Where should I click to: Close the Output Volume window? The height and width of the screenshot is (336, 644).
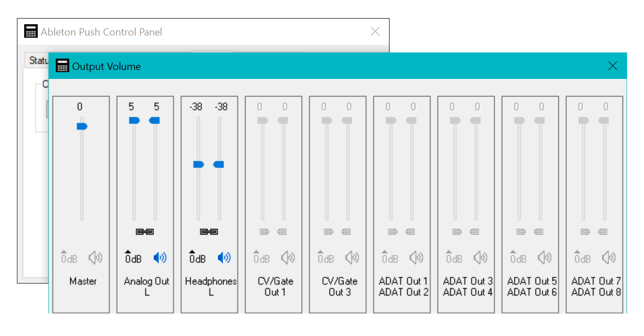(x=613, y=66)
